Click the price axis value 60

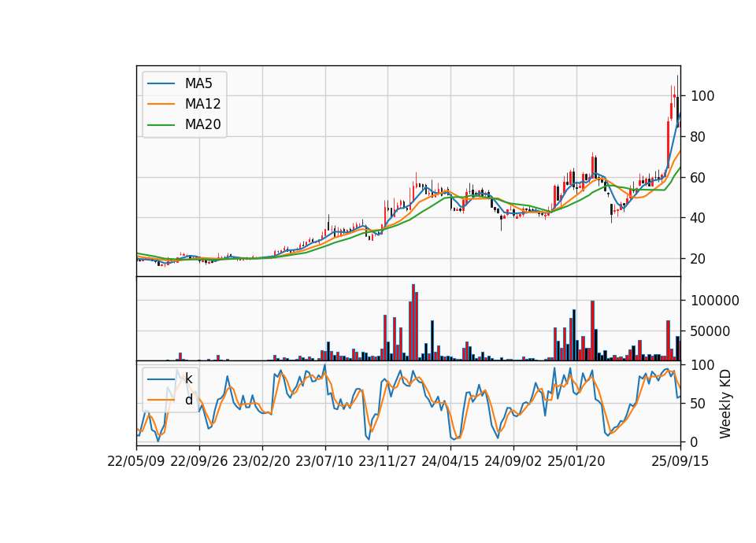(x=699, y=178)
